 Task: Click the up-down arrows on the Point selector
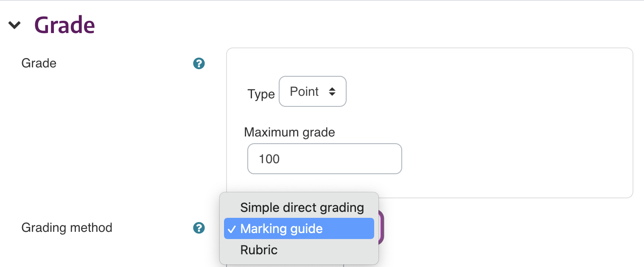pos(333,91)
